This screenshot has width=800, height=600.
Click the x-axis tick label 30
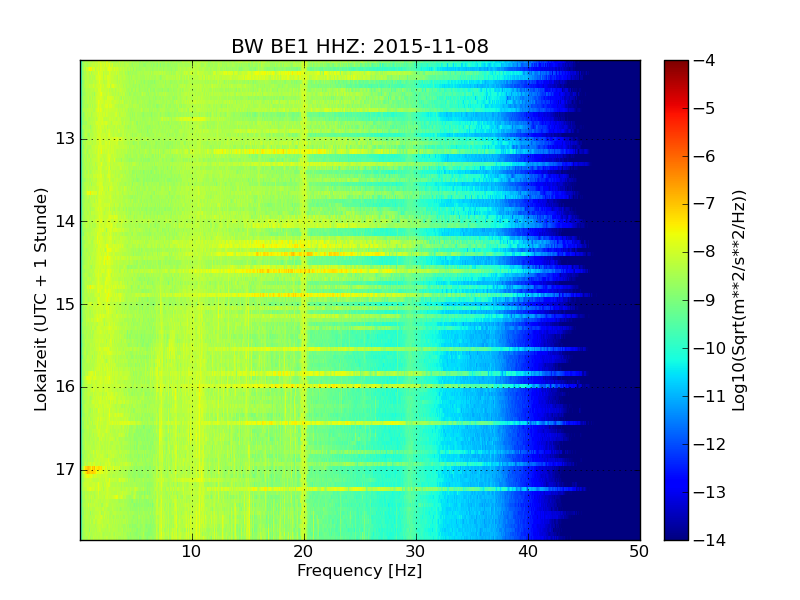[x=416, y=552]
